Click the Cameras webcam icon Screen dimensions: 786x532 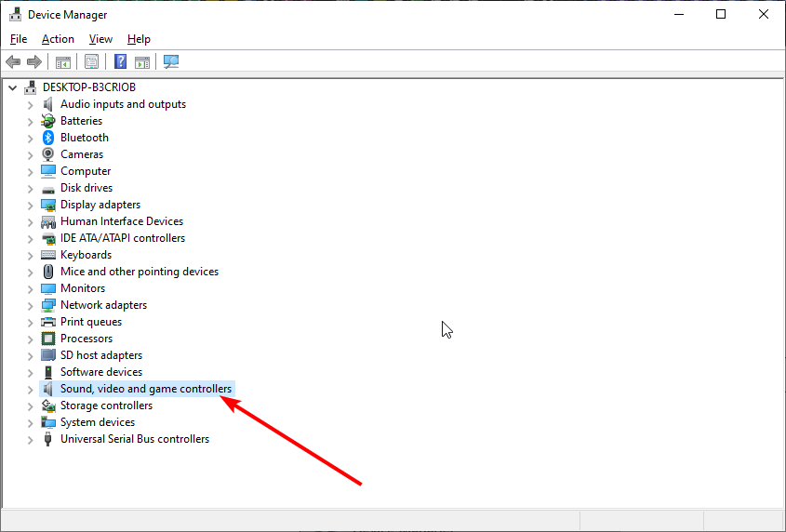(48, 154)
